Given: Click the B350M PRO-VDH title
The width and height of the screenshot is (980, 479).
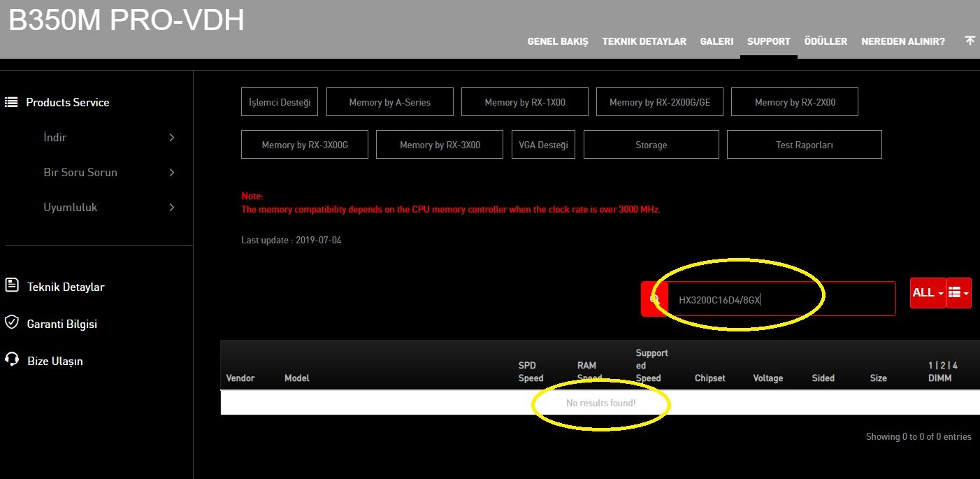Looking at the screenshot, I should click(x=127, y=21).
